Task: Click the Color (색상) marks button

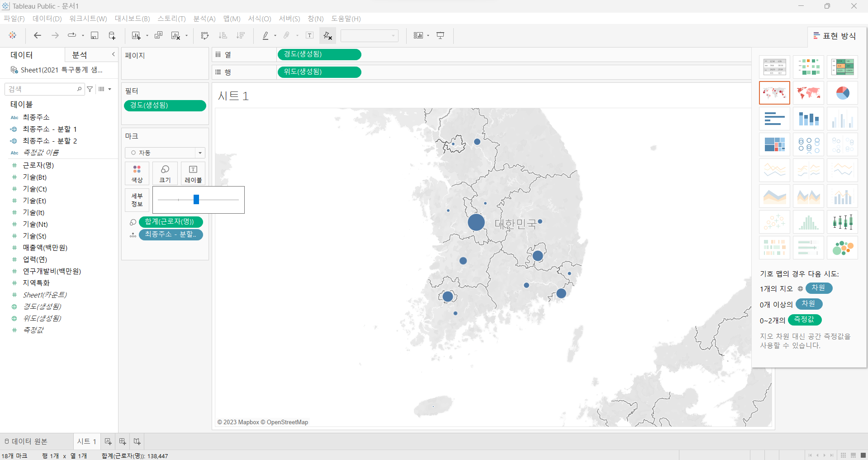Action: [x=137, y=173]
